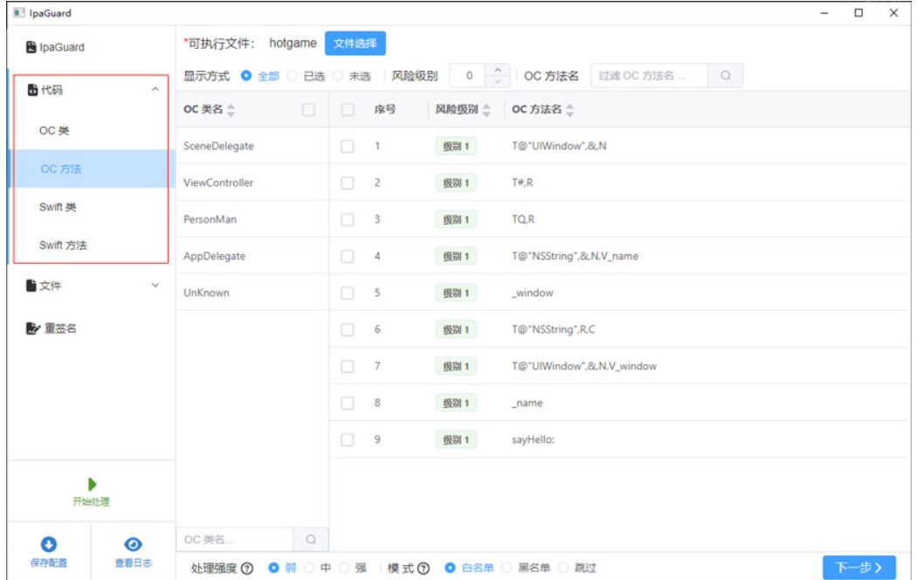Toggle select-all checkbox in method table header

[x=348, y=110]
